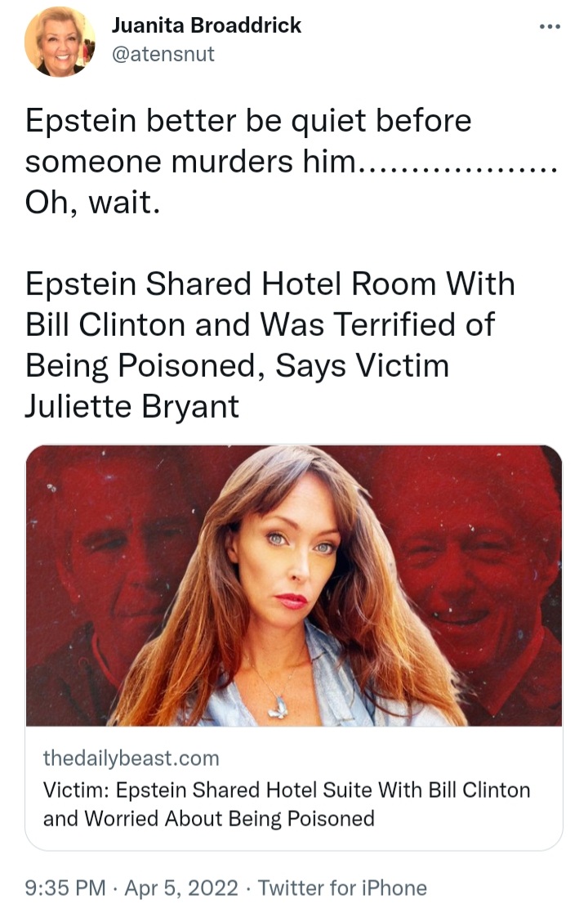
Task: Click the thedailybeast.com domain text
Action: pos(131,758)
